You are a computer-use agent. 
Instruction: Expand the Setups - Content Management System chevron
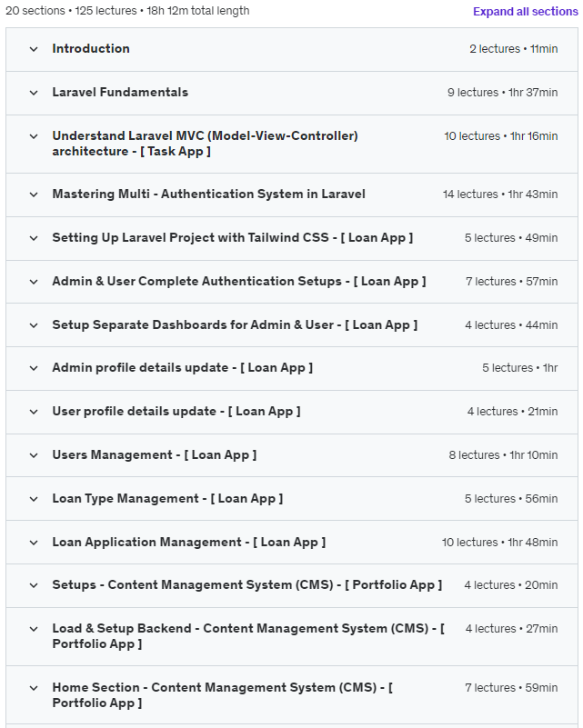pyautogui.click(x=34, y=585)
